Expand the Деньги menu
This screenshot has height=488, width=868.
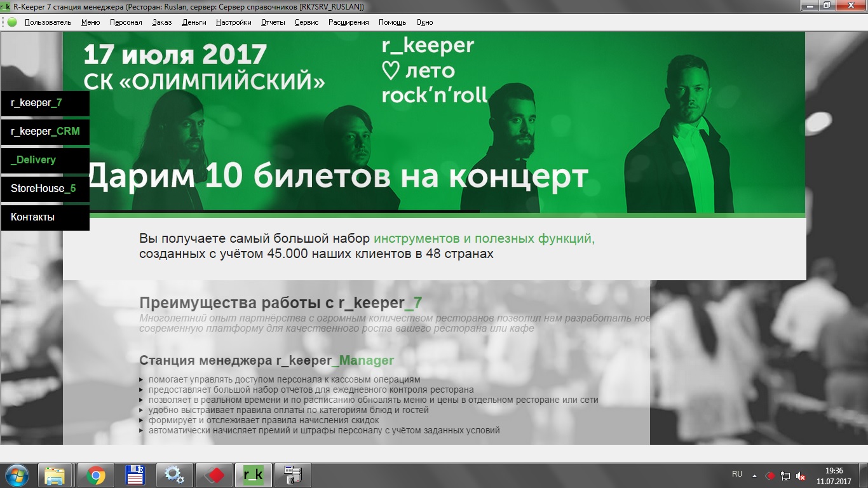coord(194,22)
